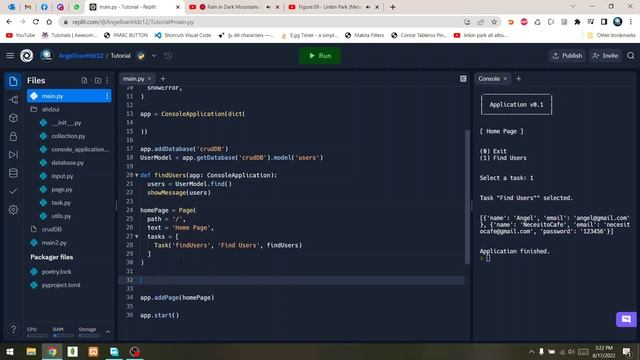
Task: Open the Secrets lock sidebar icon
Action: pyautogui.click(x=13, y=136)
